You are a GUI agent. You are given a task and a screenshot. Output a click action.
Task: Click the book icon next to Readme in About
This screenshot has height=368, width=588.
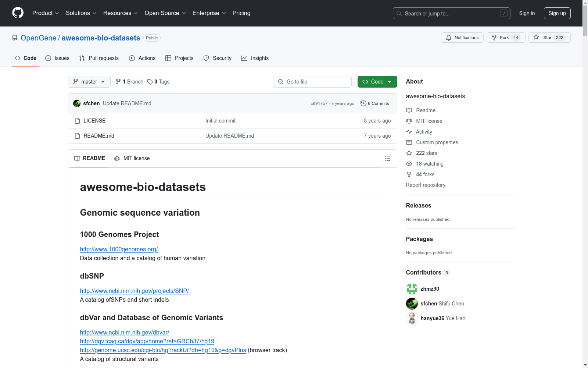[409, 110]
